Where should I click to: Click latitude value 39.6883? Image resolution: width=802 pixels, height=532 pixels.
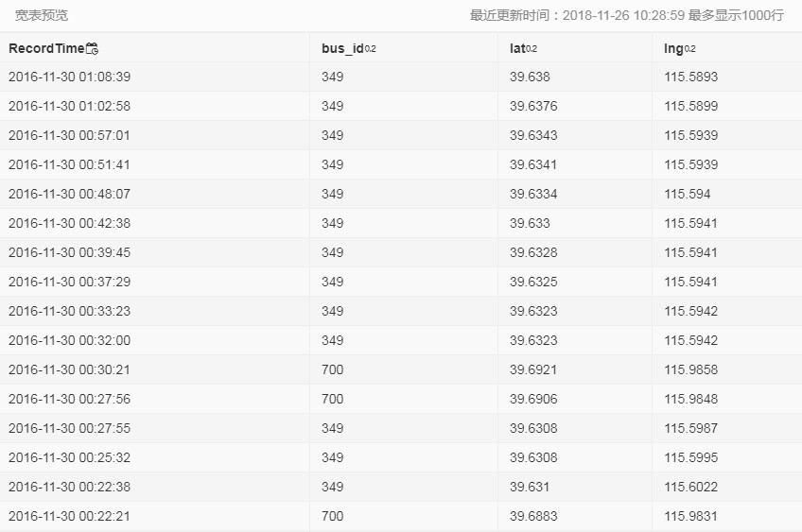pyautogui.click(x=533, y=516)
